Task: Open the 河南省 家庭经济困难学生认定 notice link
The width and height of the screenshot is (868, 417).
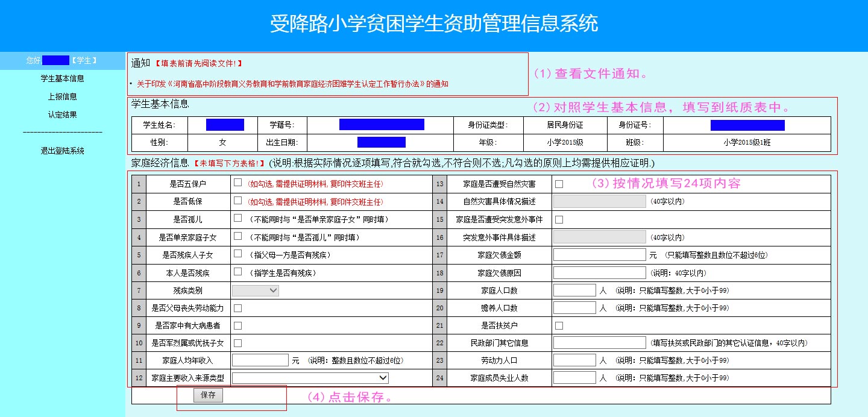Action: (292, 84)
